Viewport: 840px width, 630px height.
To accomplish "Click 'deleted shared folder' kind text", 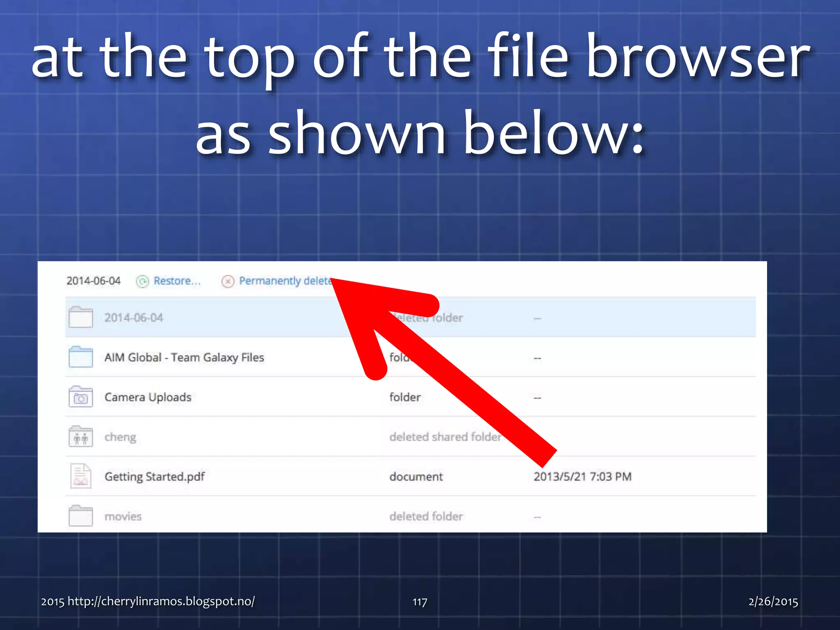I will click(445, 437).
